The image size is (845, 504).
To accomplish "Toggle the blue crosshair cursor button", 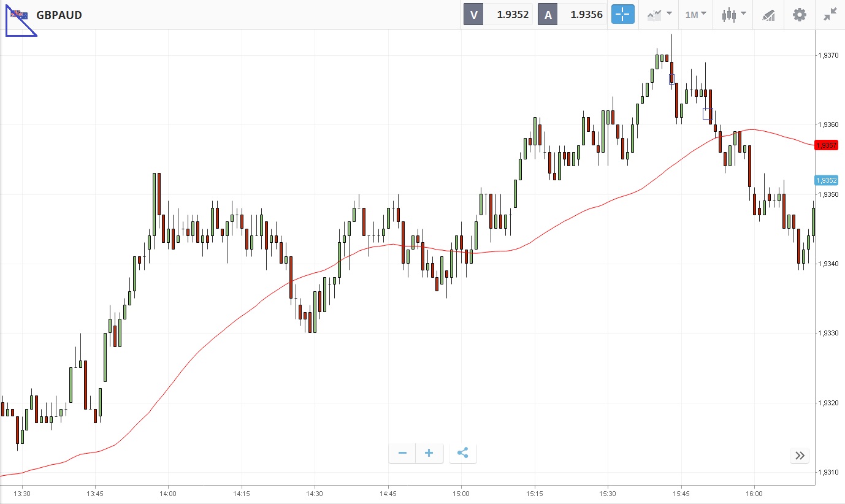I will tap(622, 14).
